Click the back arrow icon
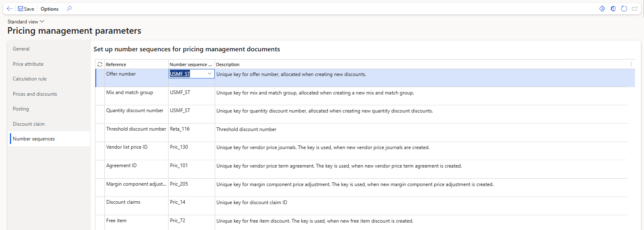The image size is (644, 230). 9,9
